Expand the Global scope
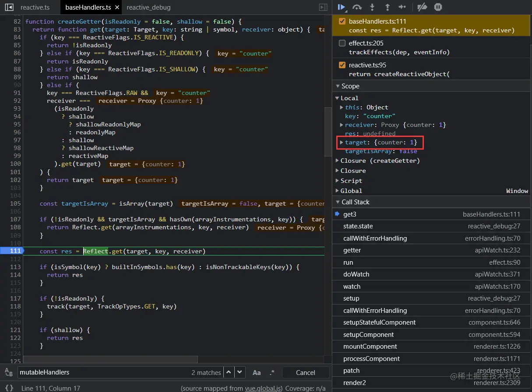 point(337,191)
